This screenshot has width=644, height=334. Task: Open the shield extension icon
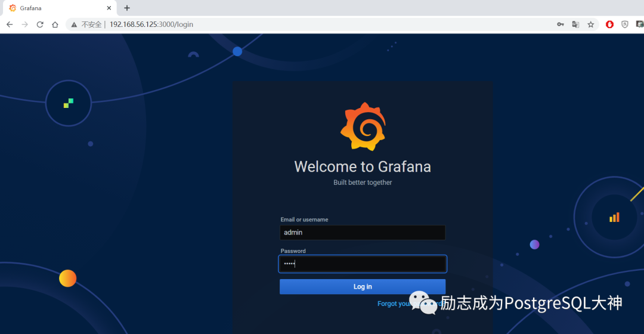pos(625,24)
